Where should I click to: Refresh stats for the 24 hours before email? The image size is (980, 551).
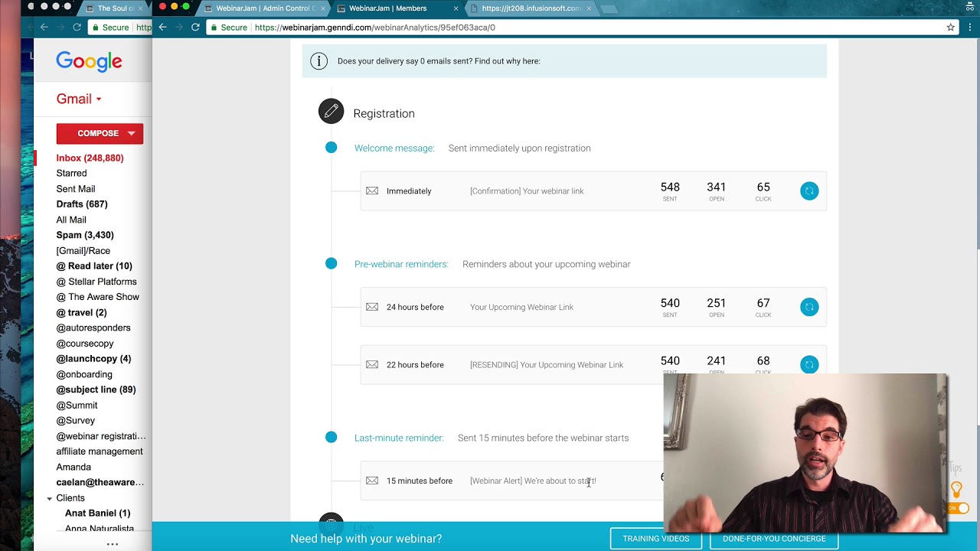tap(809, 307)
